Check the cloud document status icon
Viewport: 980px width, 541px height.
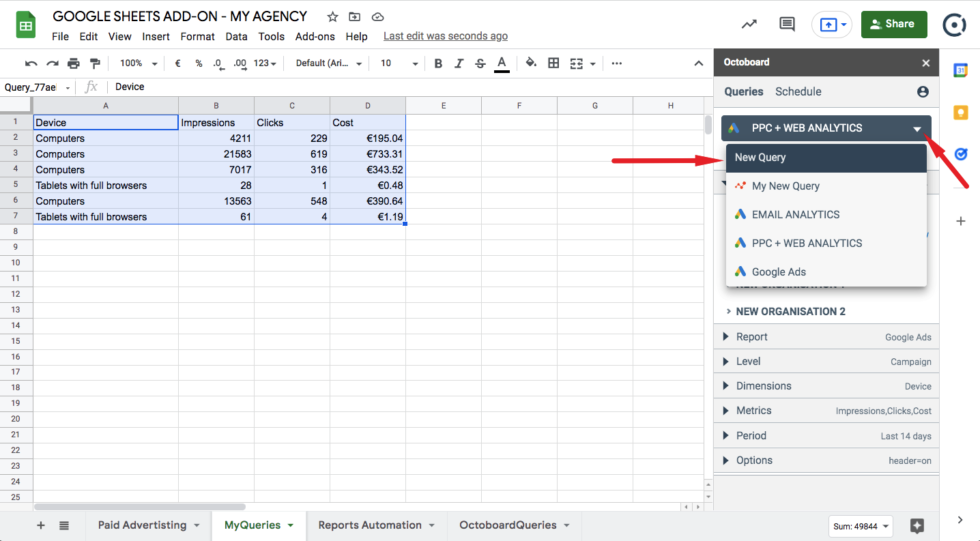coord(377,17)
